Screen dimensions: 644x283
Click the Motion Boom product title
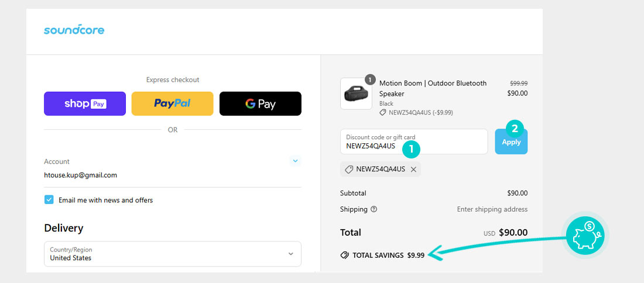click(x=433, y=89)
